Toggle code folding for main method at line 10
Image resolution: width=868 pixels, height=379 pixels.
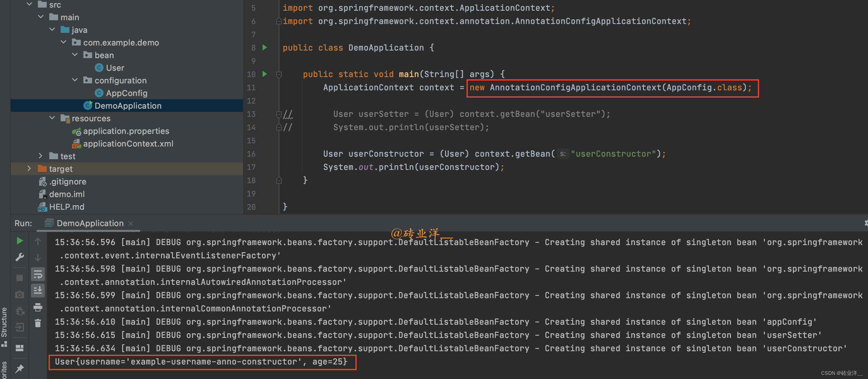tap(279, 74)
